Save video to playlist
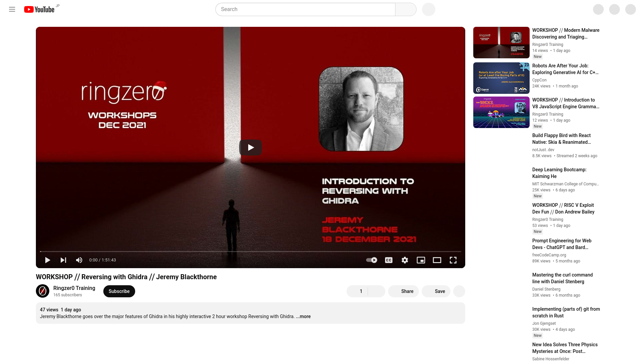The image size is (644, 362). (436, 291)
